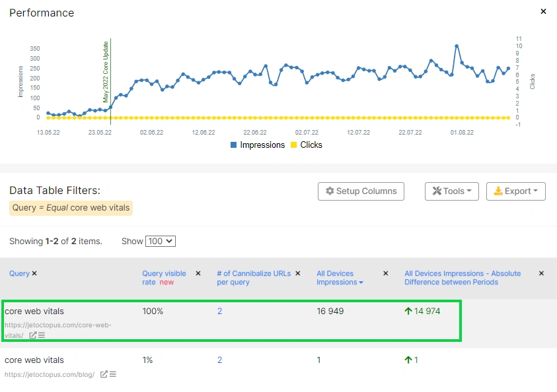Remove the All Devices Impressions column

point(386,273)
